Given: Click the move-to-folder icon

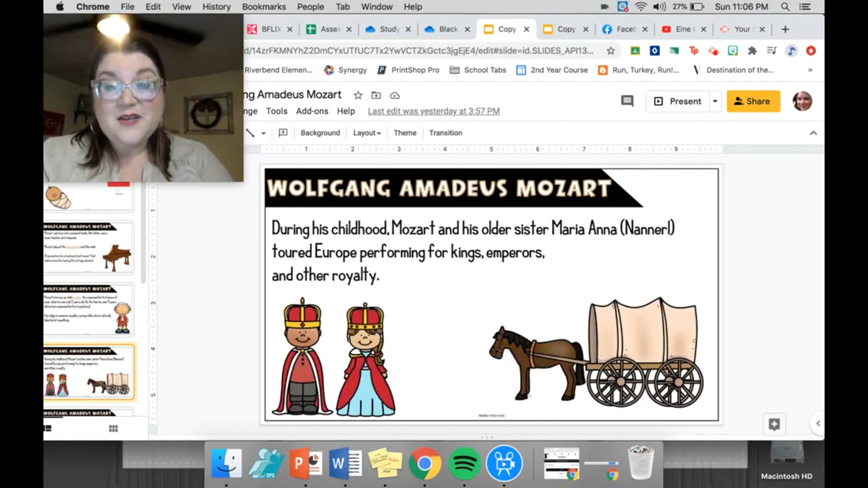Looking at the screenshot, I should tap(376, 95).
